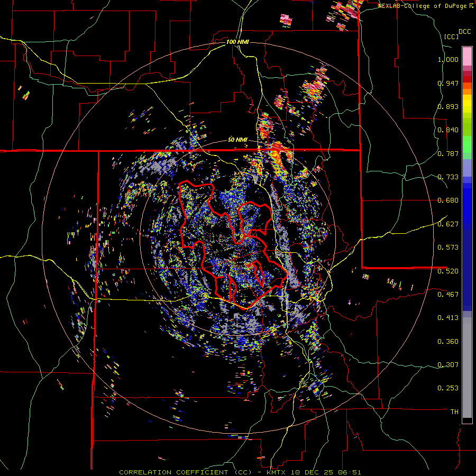Viewport: 476px width, 476px height.
Task: Click the 0.307 legend scale value
Action: (x=448, y=365)
